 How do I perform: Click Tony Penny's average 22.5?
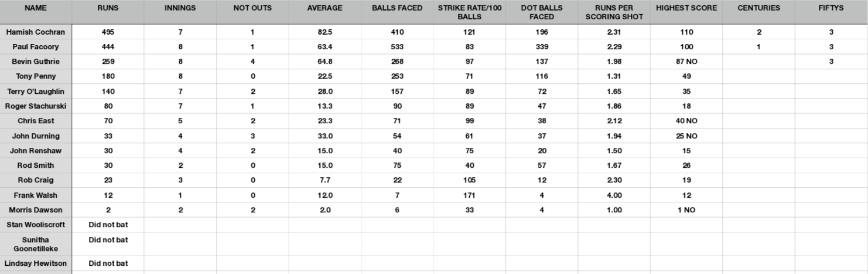pos(324,76)
